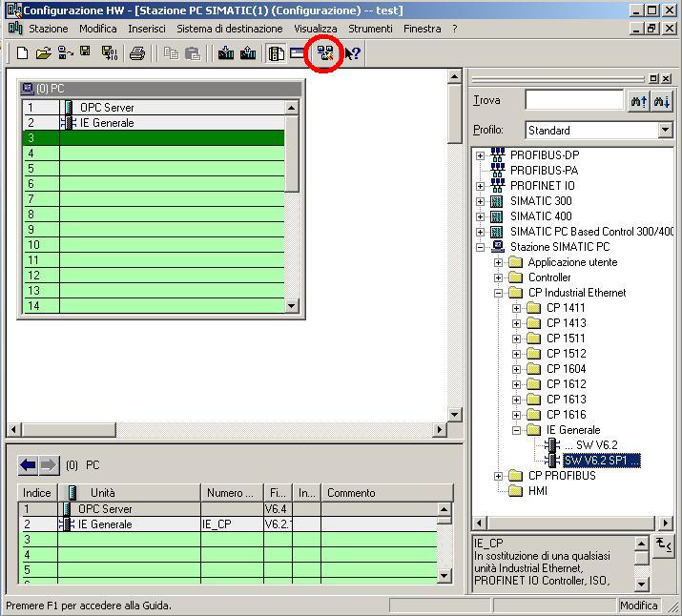Open the Modifica menu
Image resolution: width=682 pixels, height=616 pixels.
98,29
